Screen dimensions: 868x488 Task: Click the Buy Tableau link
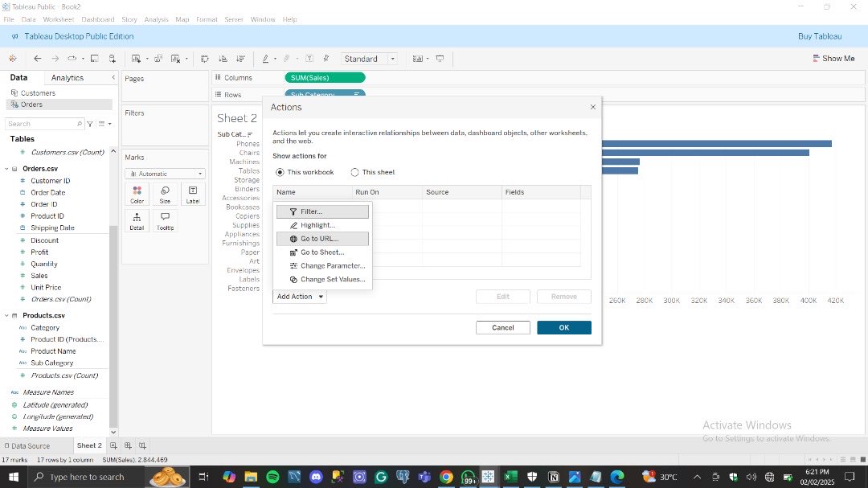click(819, 36)
